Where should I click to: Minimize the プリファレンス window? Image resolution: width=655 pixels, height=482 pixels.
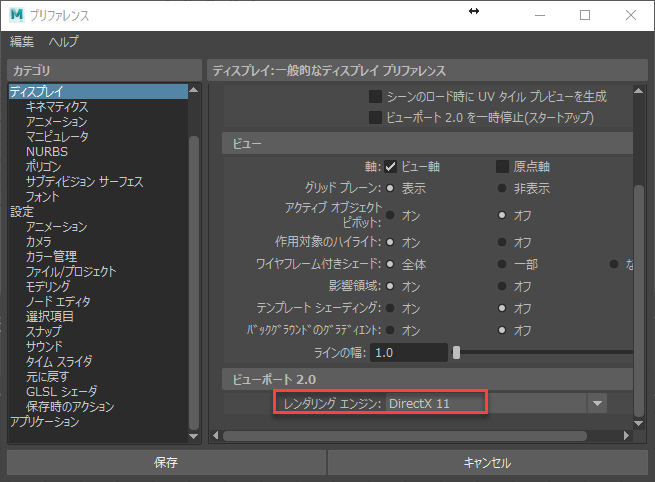(540, 15)
